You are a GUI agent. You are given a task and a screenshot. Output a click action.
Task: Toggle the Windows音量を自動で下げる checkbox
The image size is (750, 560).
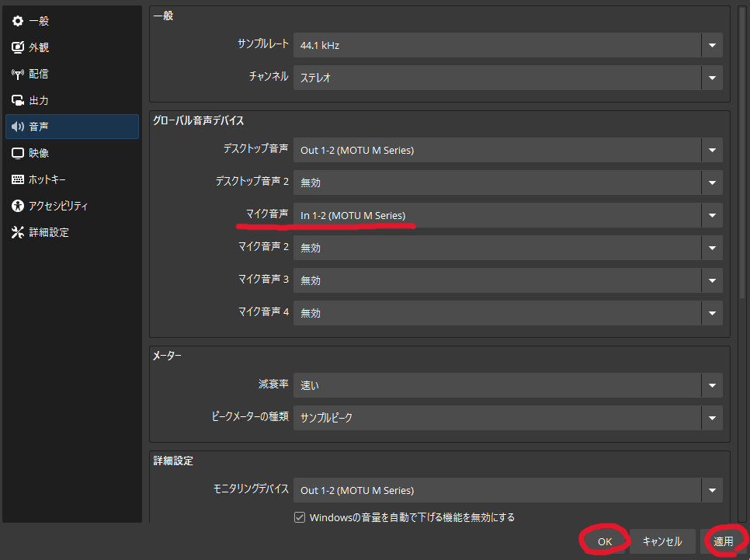(x=300, y=517)
